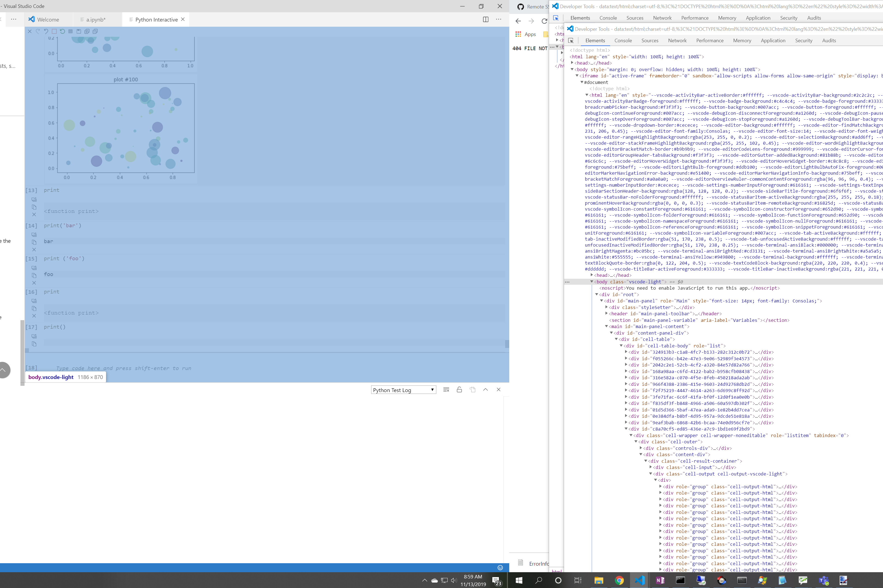This screenshot has width=883, height=588.
Task: Undo with the curved undo arrow
Action: (x=46, y=32)
